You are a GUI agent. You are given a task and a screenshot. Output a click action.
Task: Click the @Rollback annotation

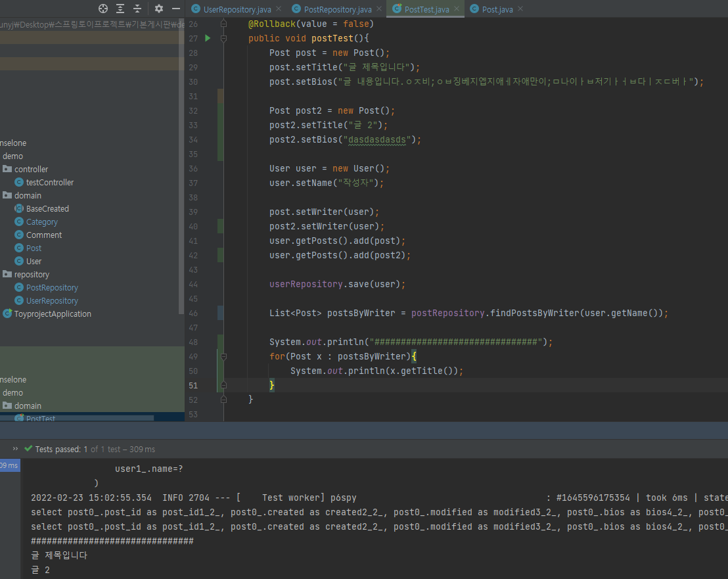point(272,24)
